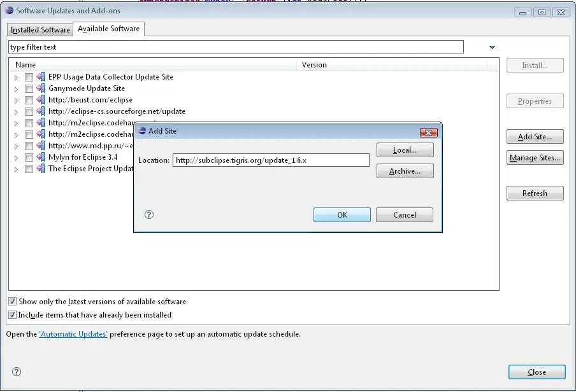Click the EPP Usage Data Collector site icon
The image size is (576, 392).
(41, 77)
